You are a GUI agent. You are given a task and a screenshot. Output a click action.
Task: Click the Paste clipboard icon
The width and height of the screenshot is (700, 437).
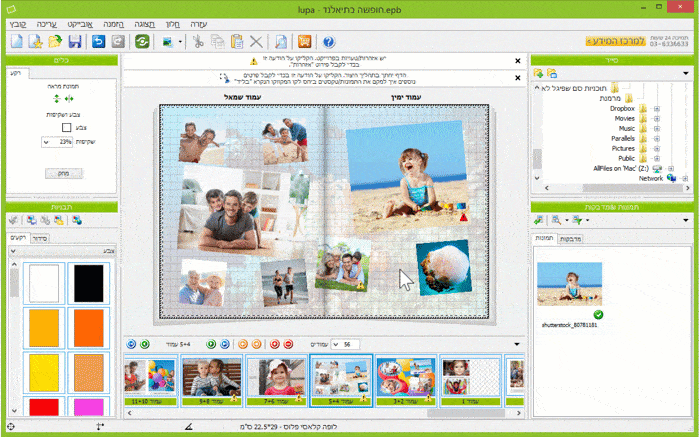[x=236, y=41]
